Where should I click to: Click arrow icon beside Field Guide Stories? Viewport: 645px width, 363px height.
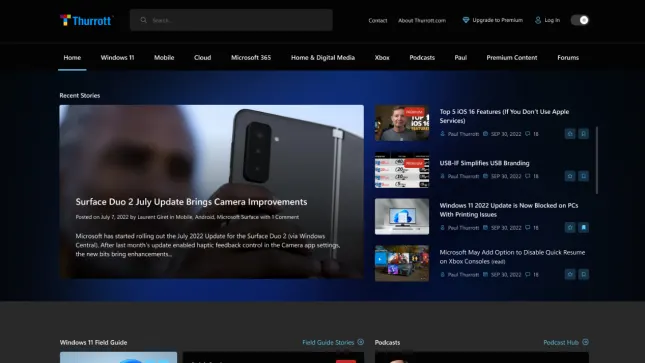pos(360,342)
